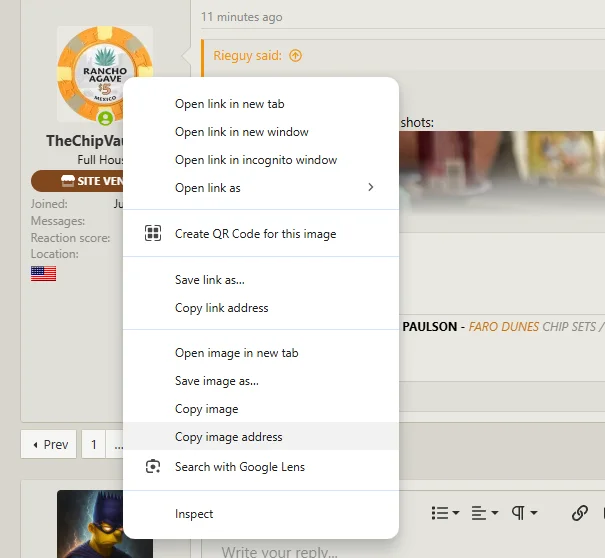Click the up-arrow icon beside Rieguy said
The height and width of the screenshot is (558, 605).
click(296, 56)
